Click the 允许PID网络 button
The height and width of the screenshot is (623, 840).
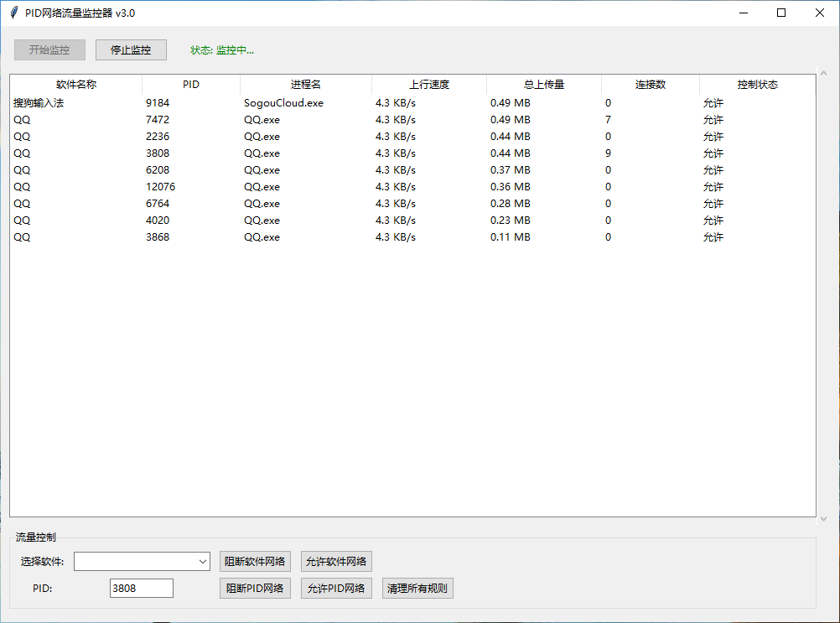[336, 589]
